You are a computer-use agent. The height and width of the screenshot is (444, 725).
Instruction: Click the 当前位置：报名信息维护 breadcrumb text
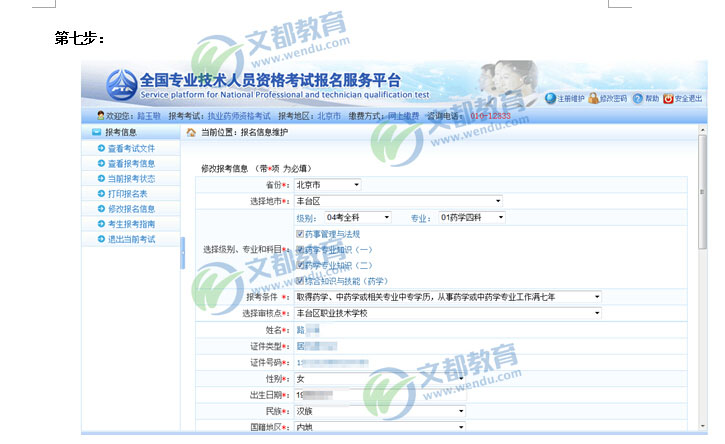click(x=244, y=133)
